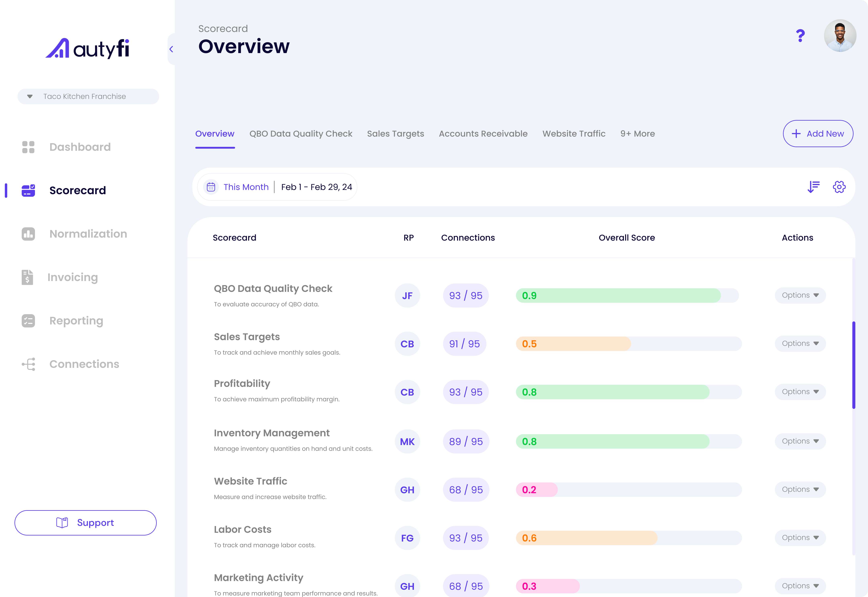
Task: Select the Overview tab
Action: (215, 133)
